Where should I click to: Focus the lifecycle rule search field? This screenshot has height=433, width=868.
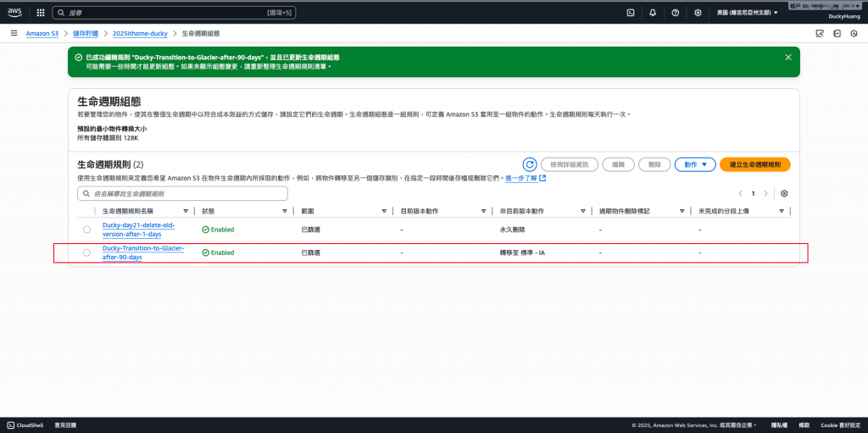pos(183,193)
